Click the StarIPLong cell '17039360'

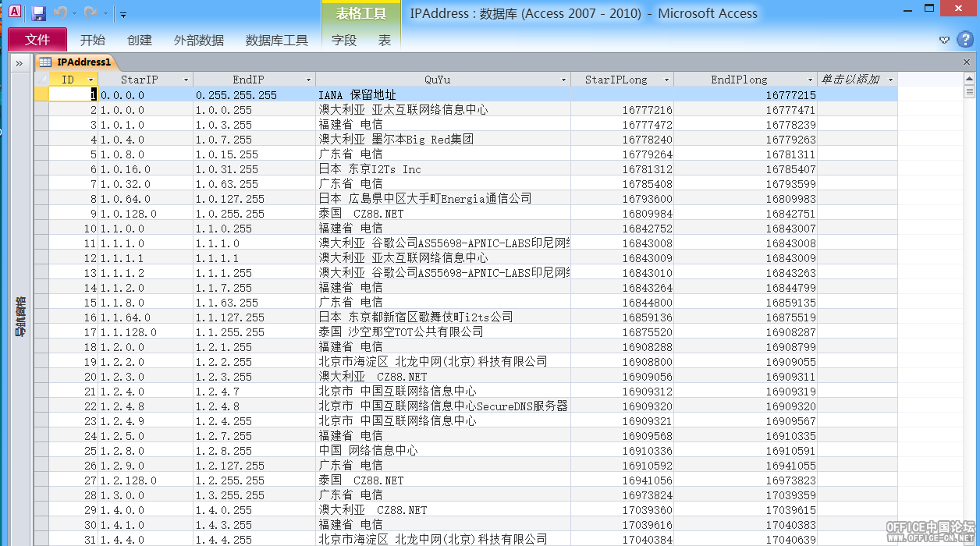point(622,509)
